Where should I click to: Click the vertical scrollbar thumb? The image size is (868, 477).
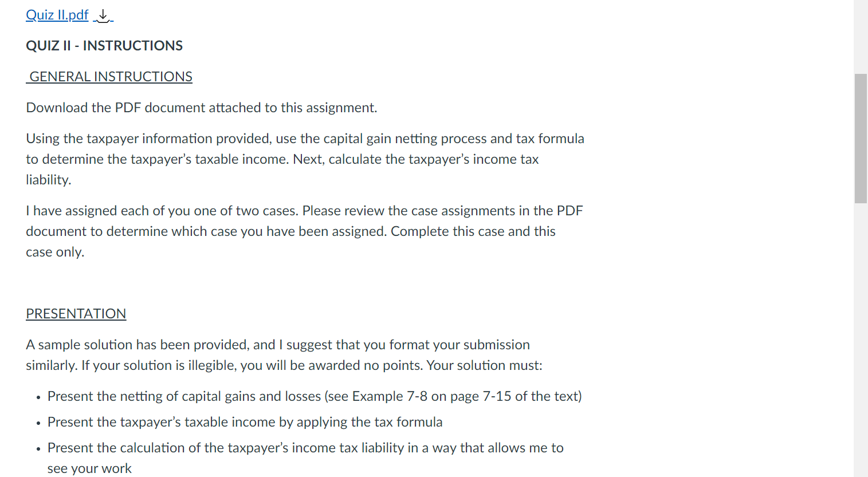click(860, 139)
